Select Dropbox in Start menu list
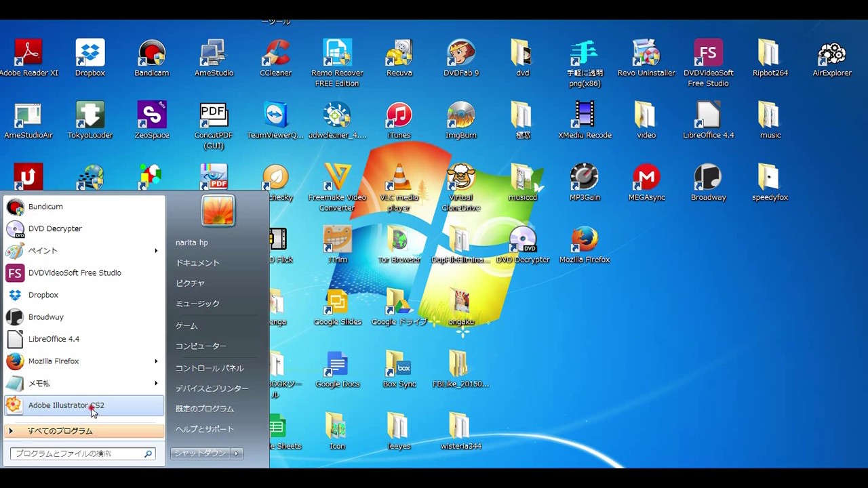Image resolution: width=868 pixels, height=488 pixels. point(84,295)
